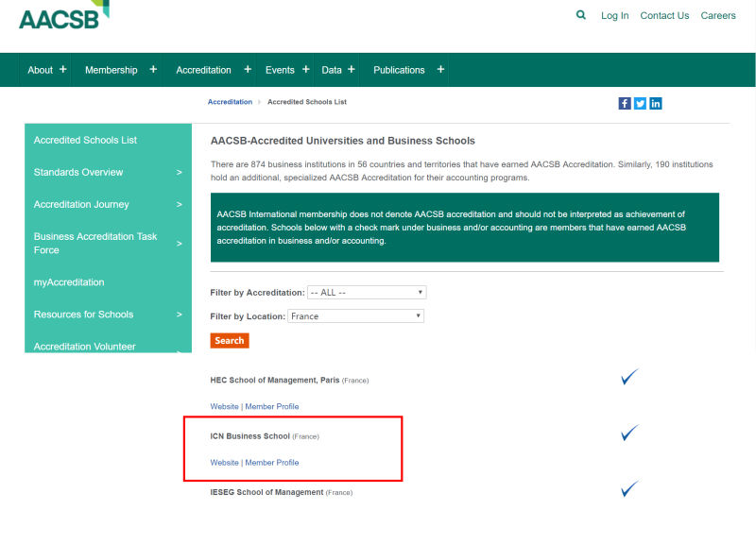Click the AACSB-Accredited Universities and Business Schools heading
Image resolution: width=756 pixels, height=544 pixels.
pyautogui.click(x=343, y=141)
